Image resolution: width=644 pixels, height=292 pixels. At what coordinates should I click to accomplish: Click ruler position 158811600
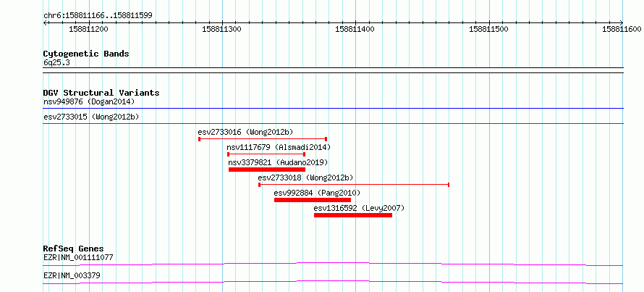622,29
